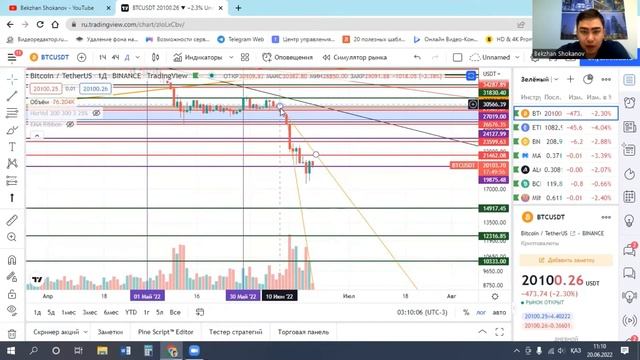Toggle the лог logarithmic scale
The image size is (640, 360).
481,312
